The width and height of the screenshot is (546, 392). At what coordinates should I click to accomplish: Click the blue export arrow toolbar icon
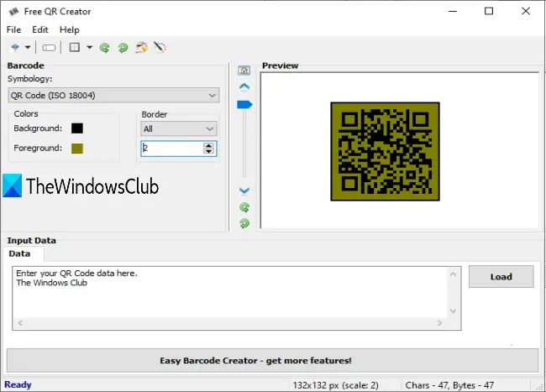tap(15, 47)
